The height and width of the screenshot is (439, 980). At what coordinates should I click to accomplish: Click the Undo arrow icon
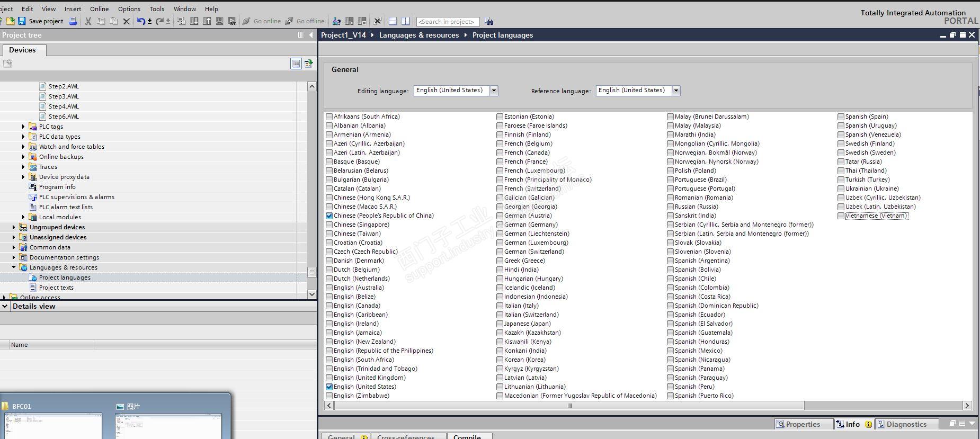(141, 21)
